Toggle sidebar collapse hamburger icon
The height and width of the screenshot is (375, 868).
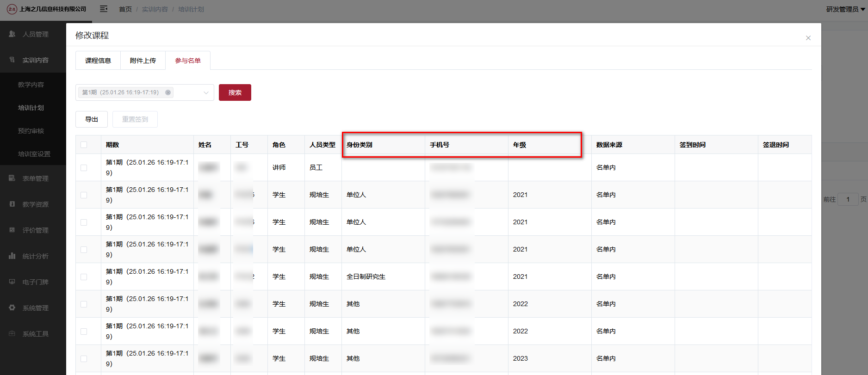pos(104,9)
